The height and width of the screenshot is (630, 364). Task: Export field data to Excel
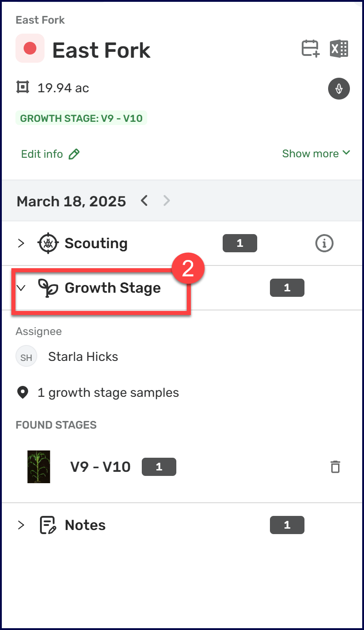(339, 49)
